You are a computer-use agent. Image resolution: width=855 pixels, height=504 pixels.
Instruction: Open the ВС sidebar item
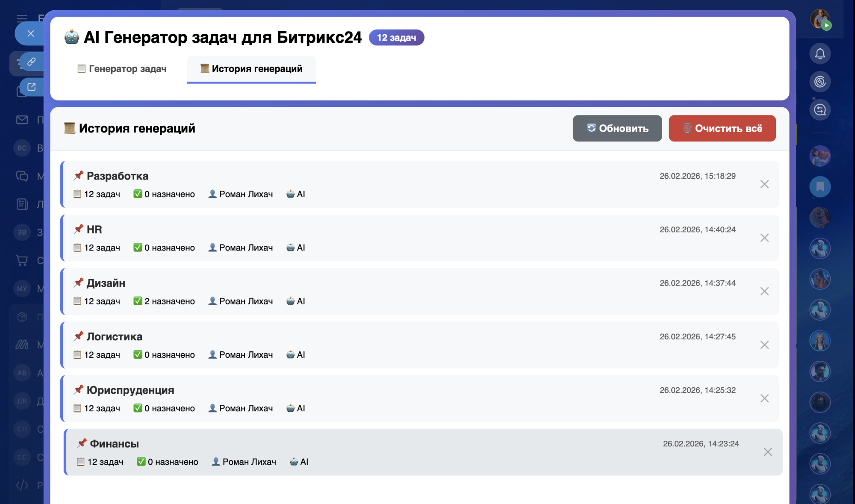22,148
